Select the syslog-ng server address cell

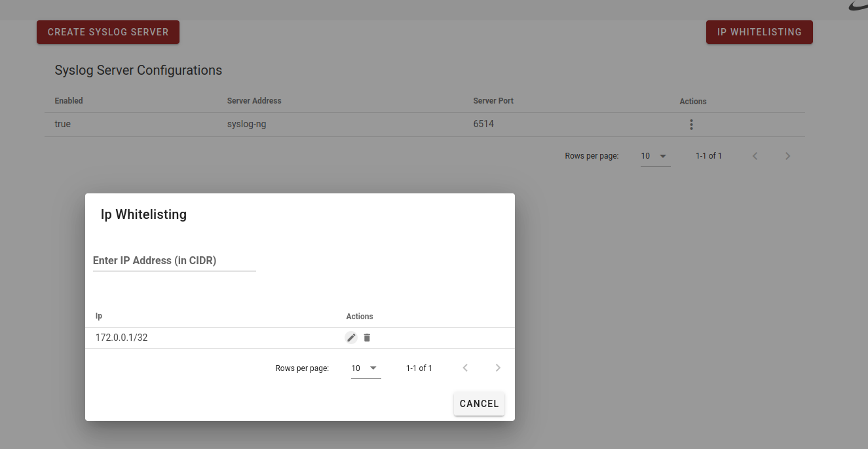(x=246, y=124)
